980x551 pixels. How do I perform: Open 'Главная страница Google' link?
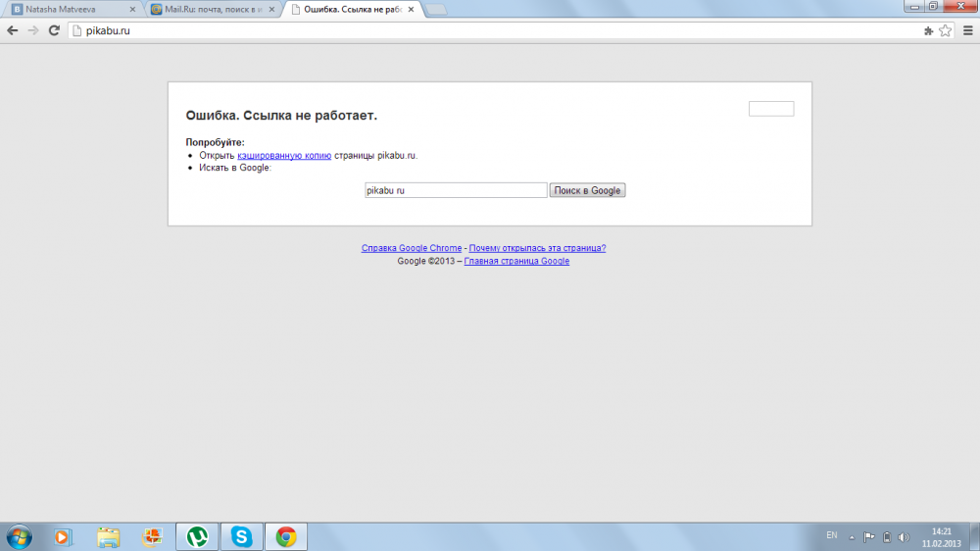click(x=516, y=262)
